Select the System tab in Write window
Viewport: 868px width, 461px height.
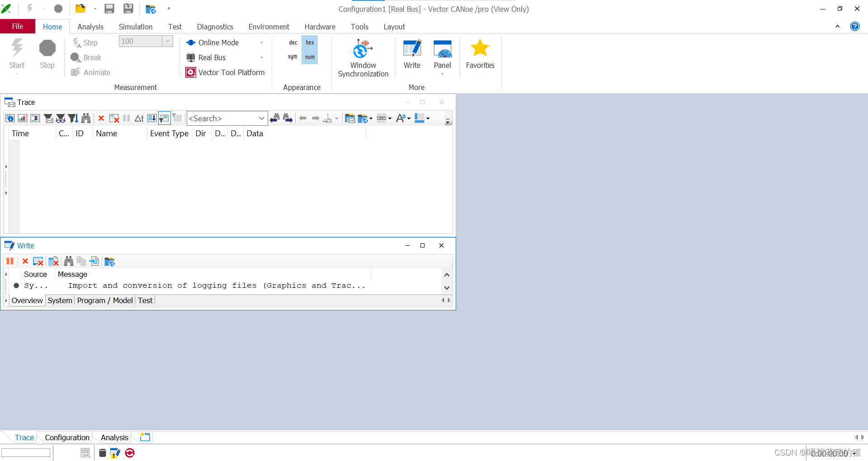[60, 300]
